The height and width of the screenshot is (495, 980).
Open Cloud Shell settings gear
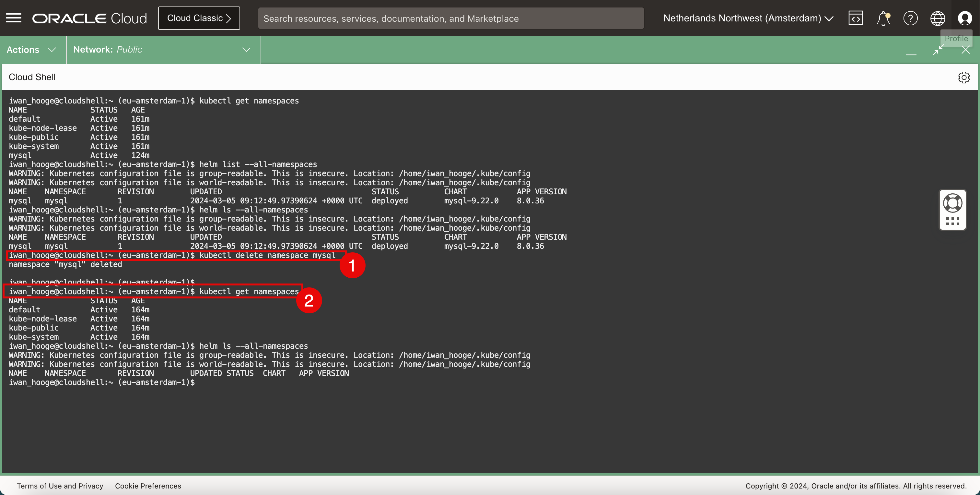click(964, 77)
